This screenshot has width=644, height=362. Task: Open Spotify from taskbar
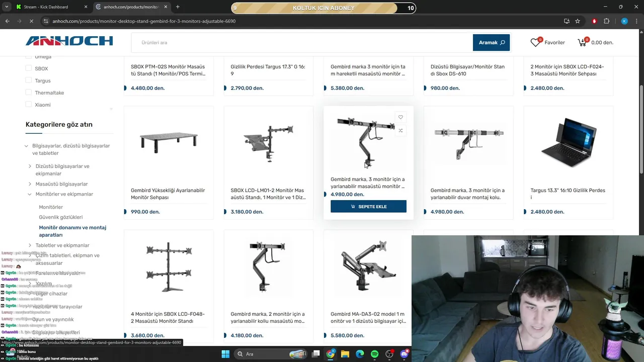pyautogui.click(x=375, y=354)
